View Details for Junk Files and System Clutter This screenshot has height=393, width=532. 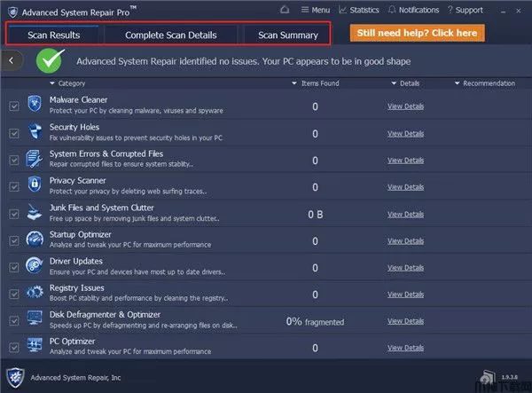406,214
